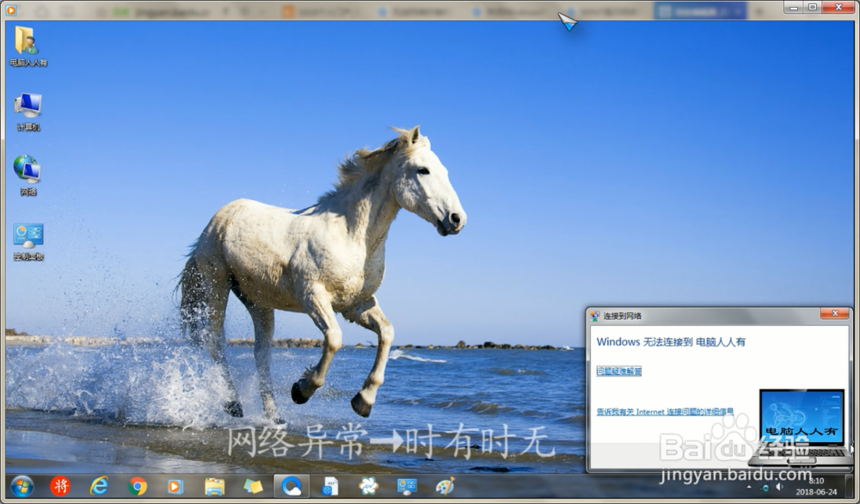Click the network status tray icon
This screenshot has width=860, height=504.
pos(765,487)
